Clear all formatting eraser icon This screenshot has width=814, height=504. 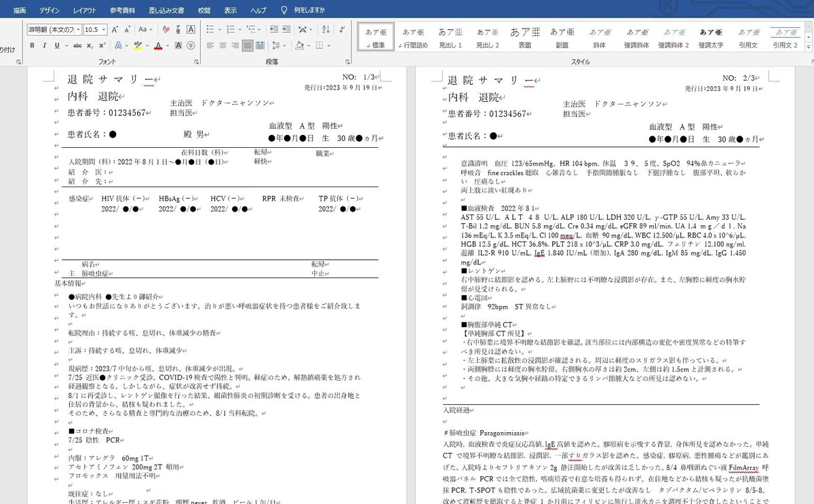pos(166,30)
